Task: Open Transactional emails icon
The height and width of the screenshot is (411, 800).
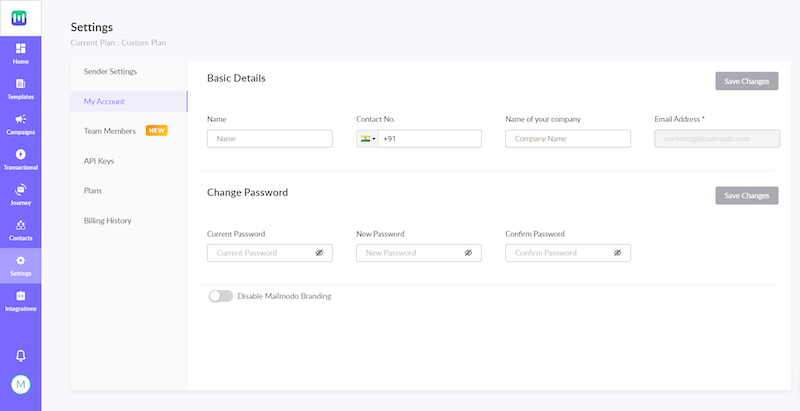Action: 20,157
